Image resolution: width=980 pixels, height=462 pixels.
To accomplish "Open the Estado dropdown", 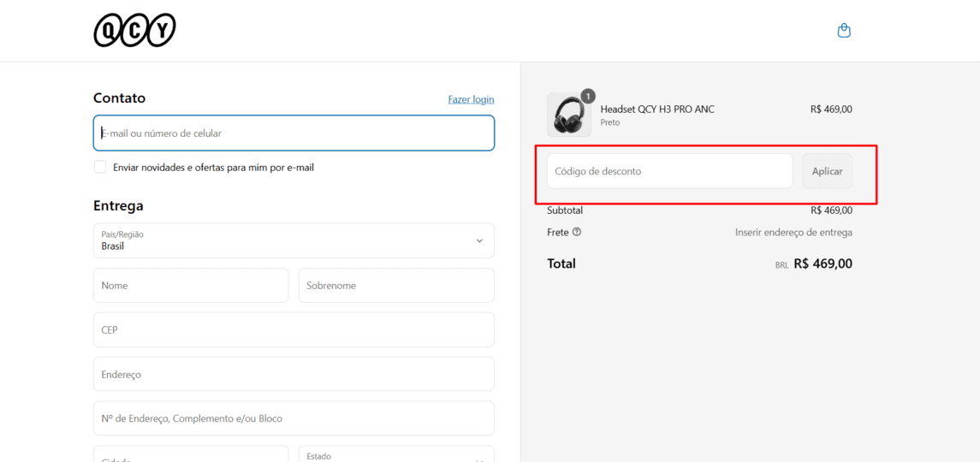I will 396,455.
